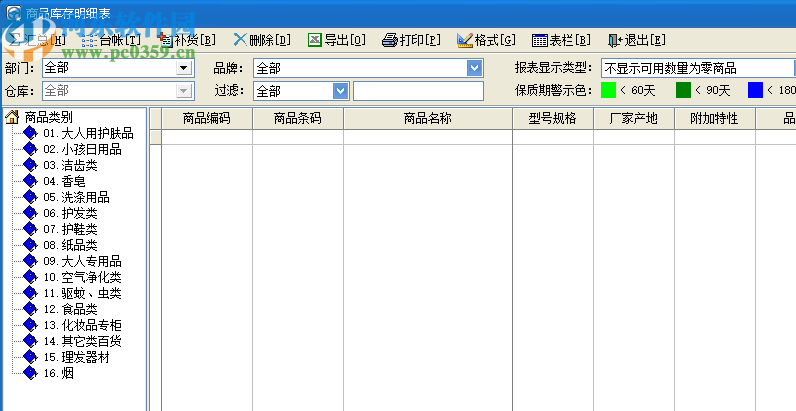Image resolution: width=796 pixels, height=411 pixels.
Task: Click the blue X delete icon
Action: click(240, 40)
